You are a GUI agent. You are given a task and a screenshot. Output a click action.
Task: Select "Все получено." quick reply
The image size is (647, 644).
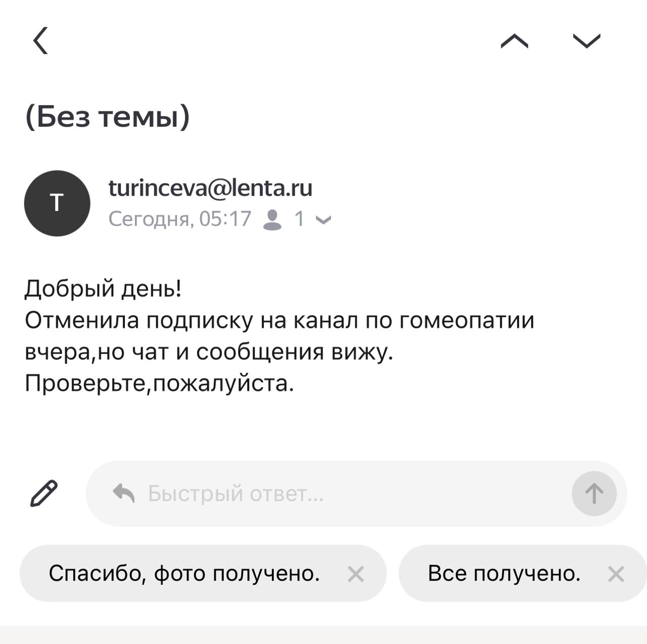[x=504, y=573]
